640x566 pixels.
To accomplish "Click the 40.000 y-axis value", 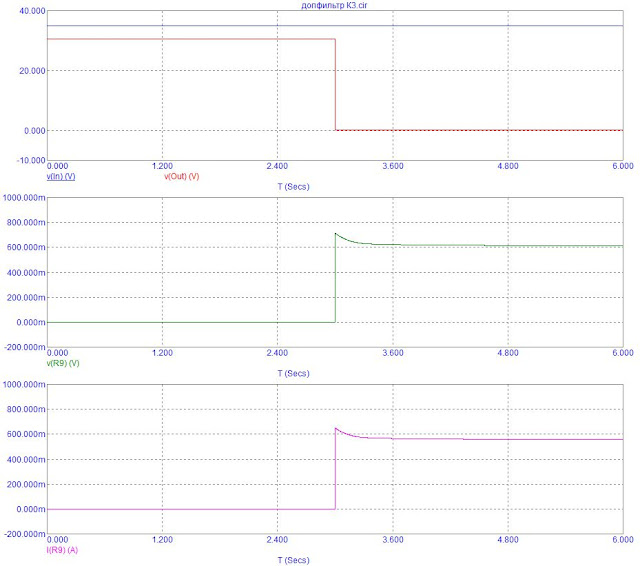I will tap(32, 11).
